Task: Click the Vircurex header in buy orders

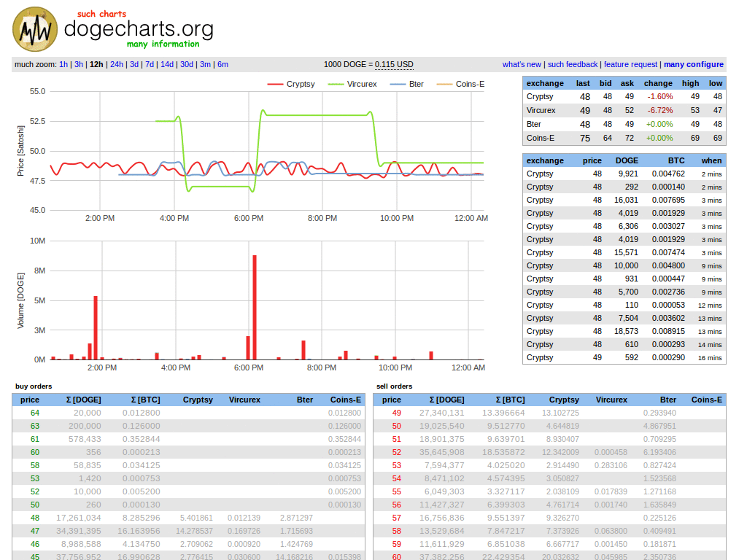Action: click(x=244, y=400)
